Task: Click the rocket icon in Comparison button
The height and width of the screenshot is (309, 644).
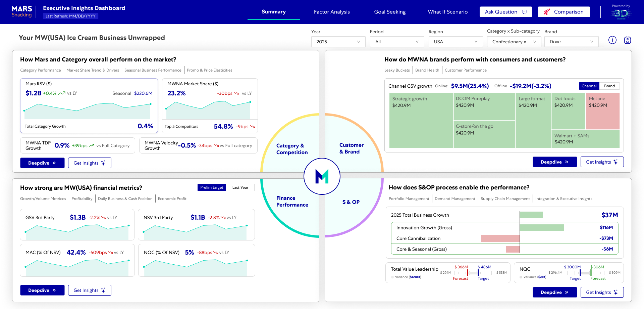Action: pos(547,12)
